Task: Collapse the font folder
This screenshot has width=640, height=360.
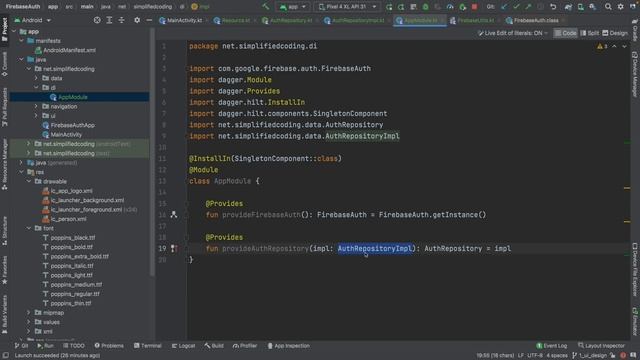Action: (x=29, y=229)
